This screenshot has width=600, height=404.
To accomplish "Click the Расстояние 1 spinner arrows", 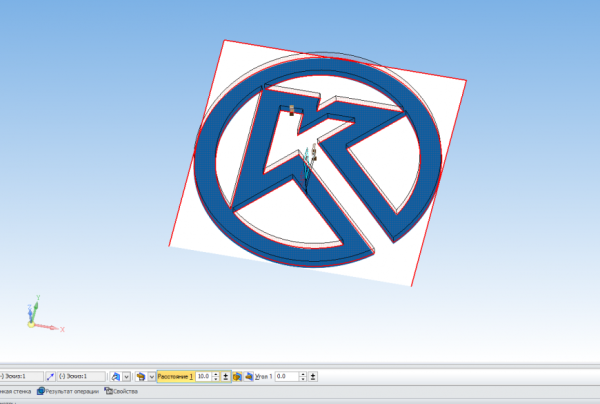I will coord(215,376).
